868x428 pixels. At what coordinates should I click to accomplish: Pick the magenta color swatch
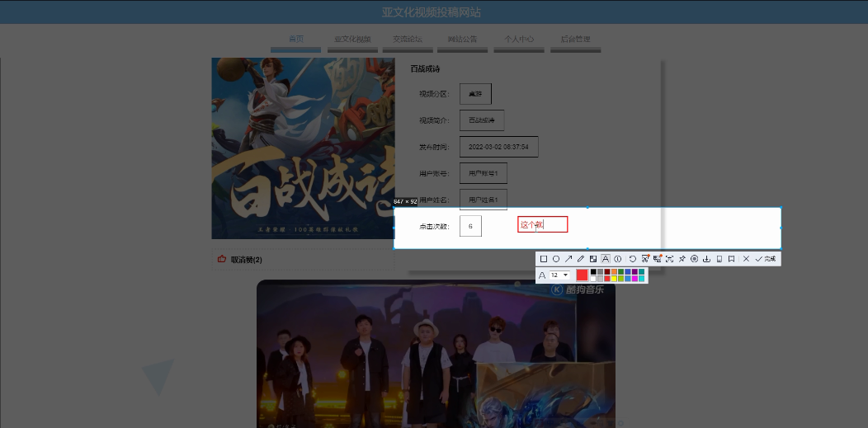click(634, 279)
